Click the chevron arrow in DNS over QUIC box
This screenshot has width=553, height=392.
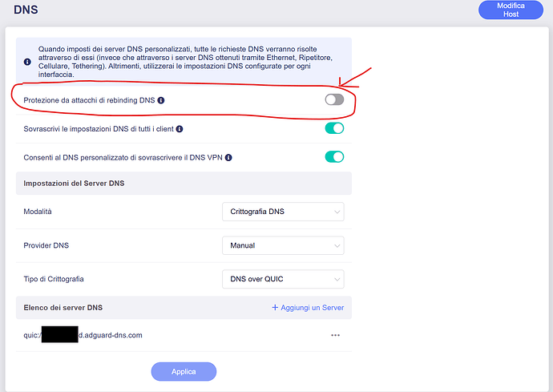[337, 280]
